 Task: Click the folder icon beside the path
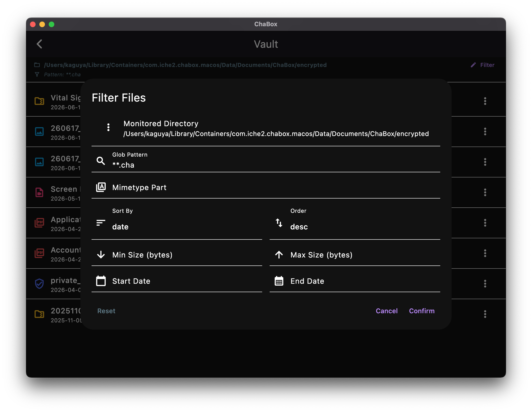[37, 65]
